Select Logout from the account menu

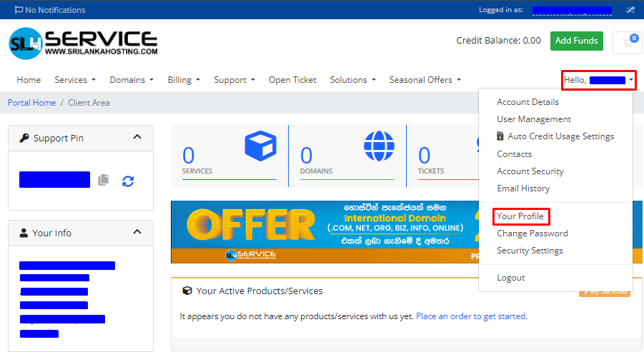pos(510,278)
